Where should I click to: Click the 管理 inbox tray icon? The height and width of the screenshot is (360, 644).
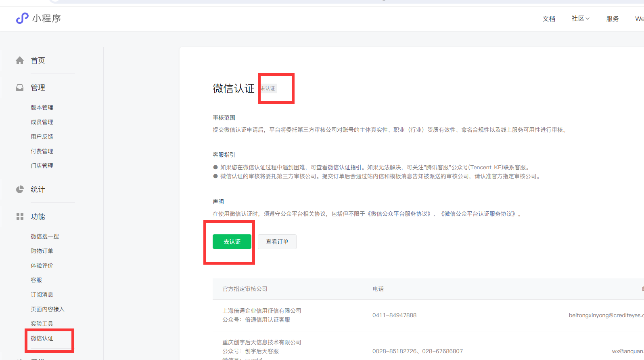point(20,87)
